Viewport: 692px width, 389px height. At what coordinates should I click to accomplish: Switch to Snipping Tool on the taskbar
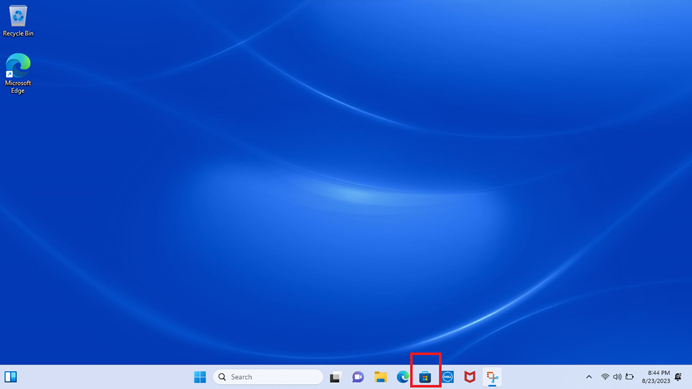click(492, 377)
